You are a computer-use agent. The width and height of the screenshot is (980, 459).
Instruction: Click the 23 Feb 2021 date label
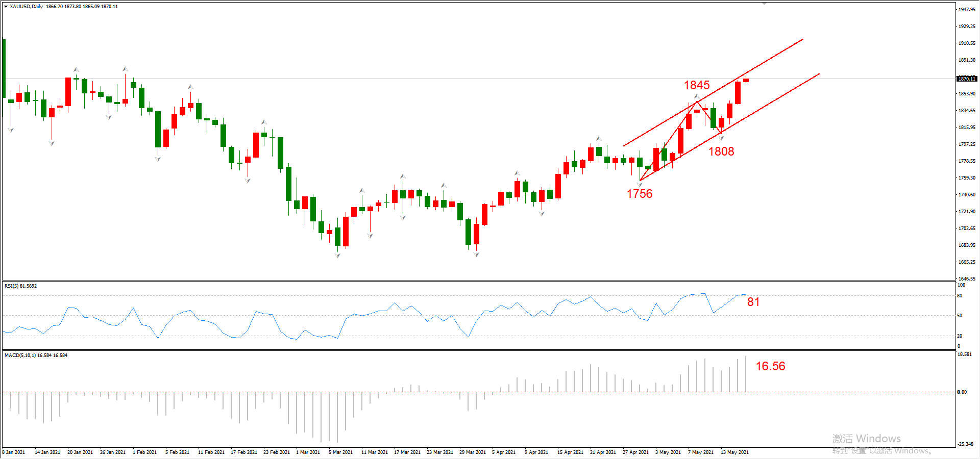pos(277,452)
